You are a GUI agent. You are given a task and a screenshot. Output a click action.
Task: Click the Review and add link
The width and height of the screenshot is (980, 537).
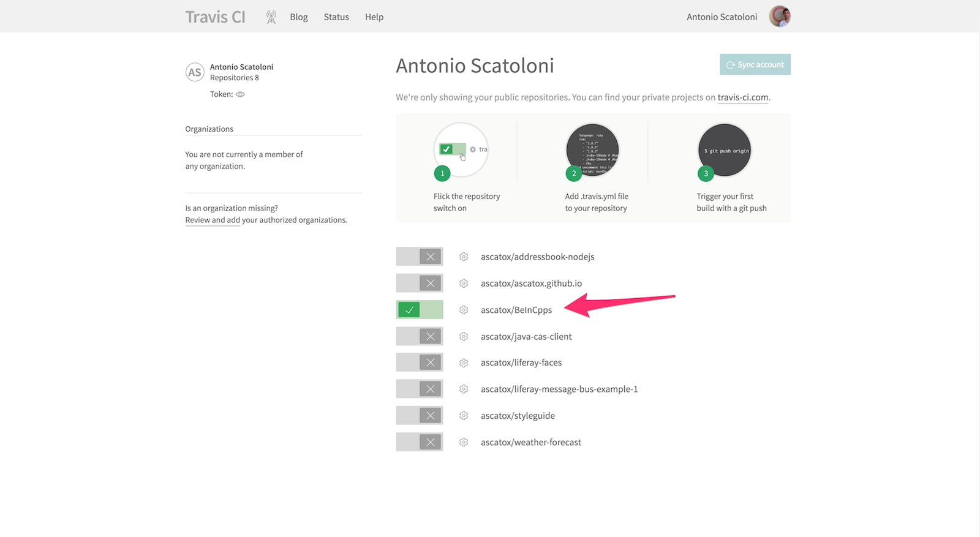213,220
